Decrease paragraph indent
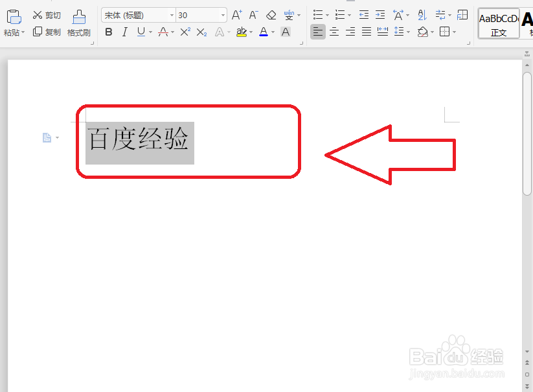This screenshot has width=533, height=392. pos(364,15)
